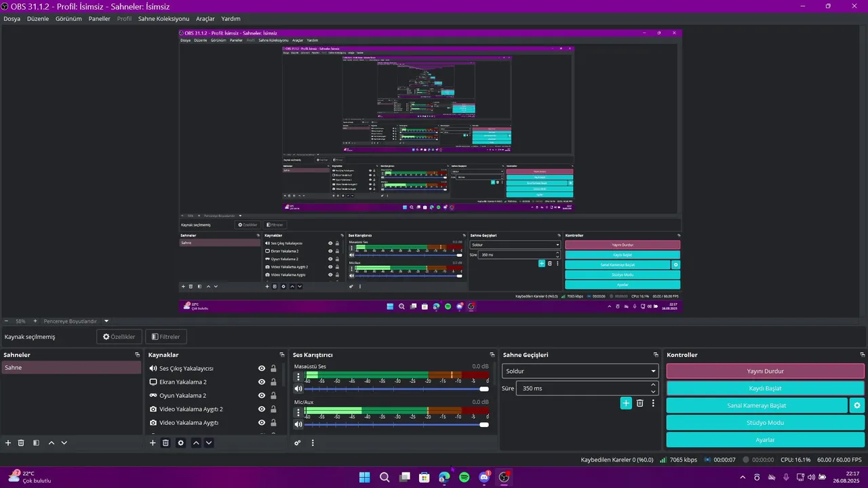Delete the scene transition with trash icon
The height and width of the screenshot is (488, 868).
[639, 403]
